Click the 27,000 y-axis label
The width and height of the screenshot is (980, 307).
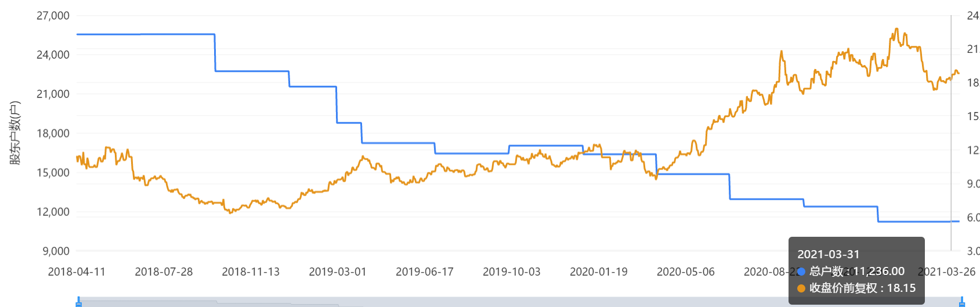pyautogui.click(x=53, y=16)
